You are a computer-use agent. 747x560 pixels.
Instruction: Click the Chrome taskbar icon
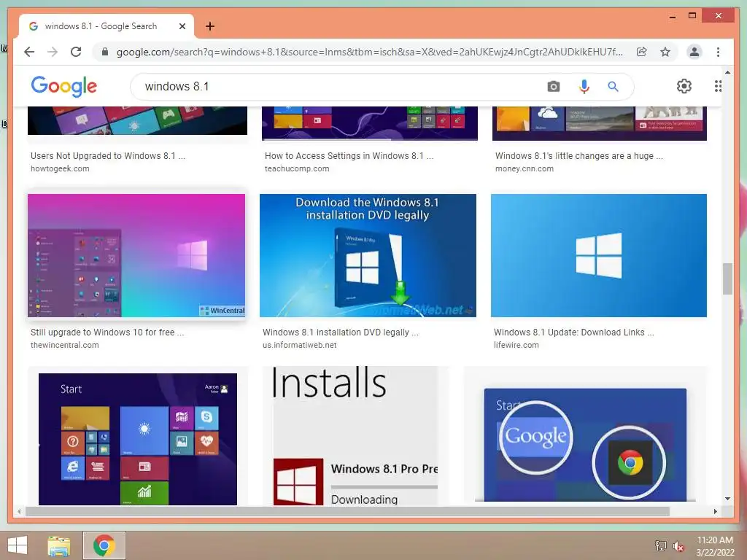104,545
